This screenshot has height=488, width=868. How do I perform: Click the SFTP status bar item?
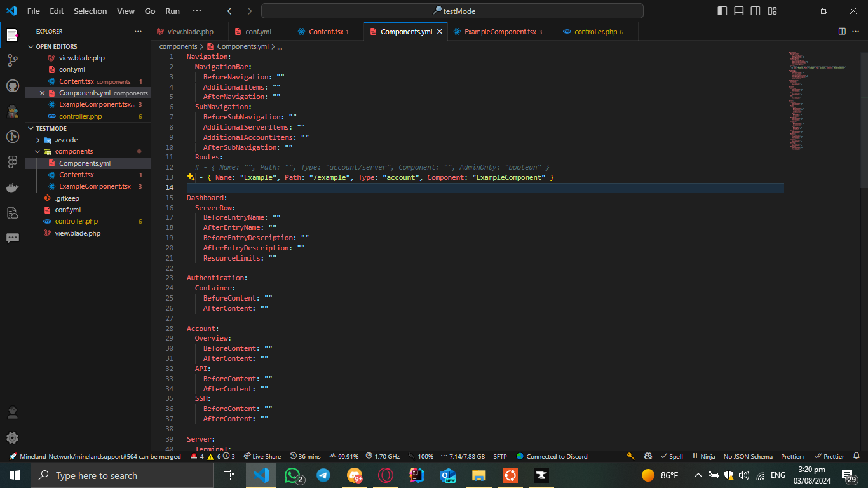point(500,456)
